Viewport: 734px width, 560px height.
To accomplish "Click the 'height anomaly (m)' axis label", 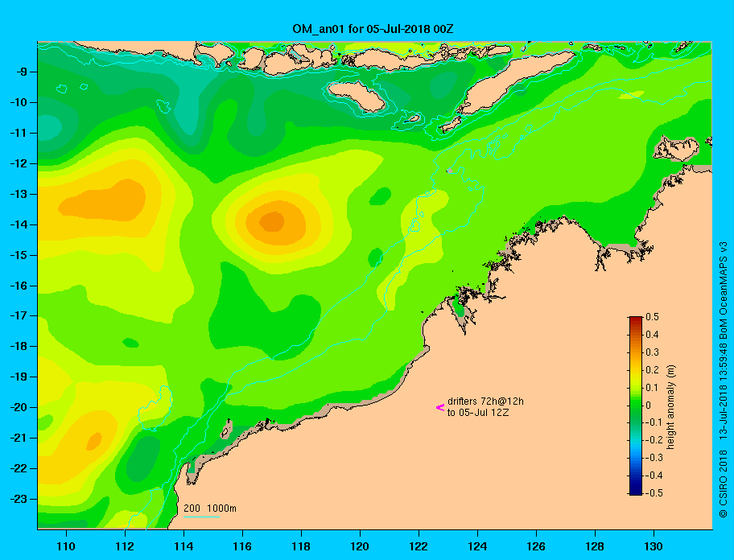I will coord(670,407).
